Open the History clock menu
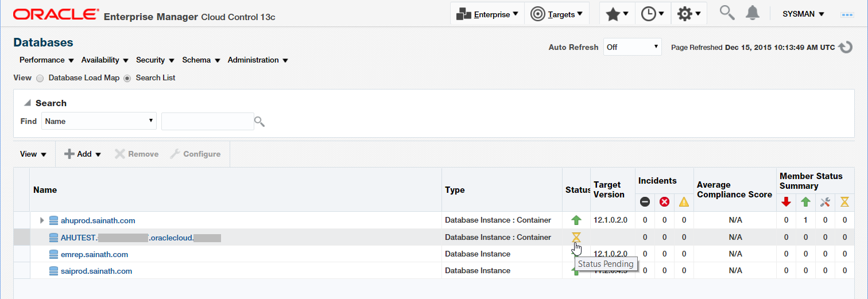 653,14
